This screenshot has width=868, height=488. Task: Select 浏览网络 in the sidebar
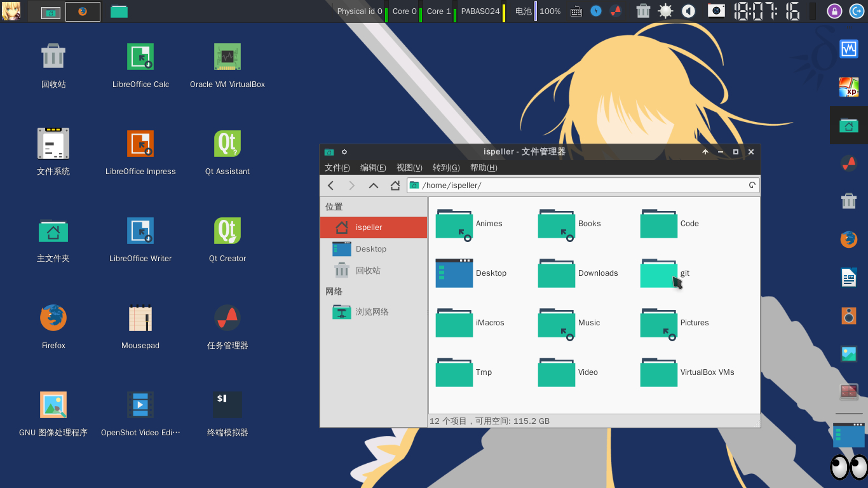click(374, 312)
